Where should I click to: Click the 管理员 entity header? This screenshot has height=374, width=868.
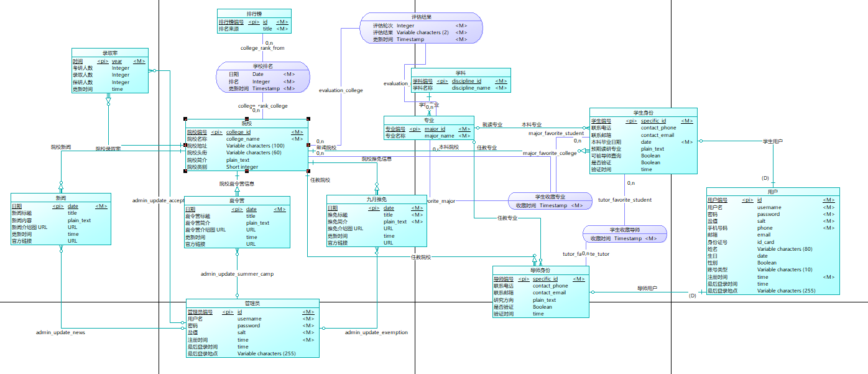(x=252, y=303)
